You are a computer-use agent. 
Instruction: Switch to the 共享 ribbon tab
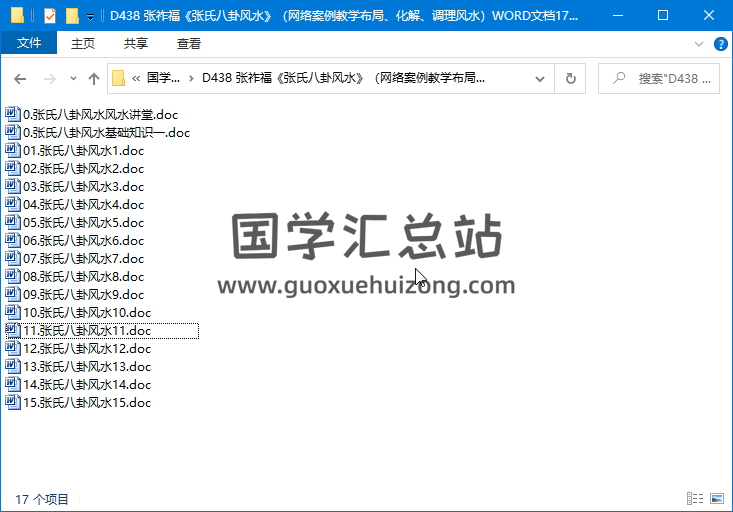(136, 43)
